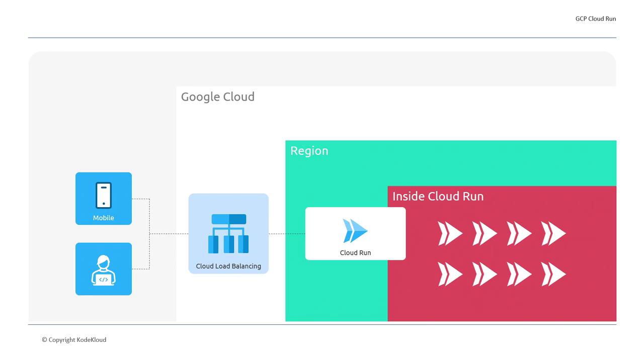The image size is (644, 362).
Task: Click the 'Google Cloud' heading
Action: (218, 97)
